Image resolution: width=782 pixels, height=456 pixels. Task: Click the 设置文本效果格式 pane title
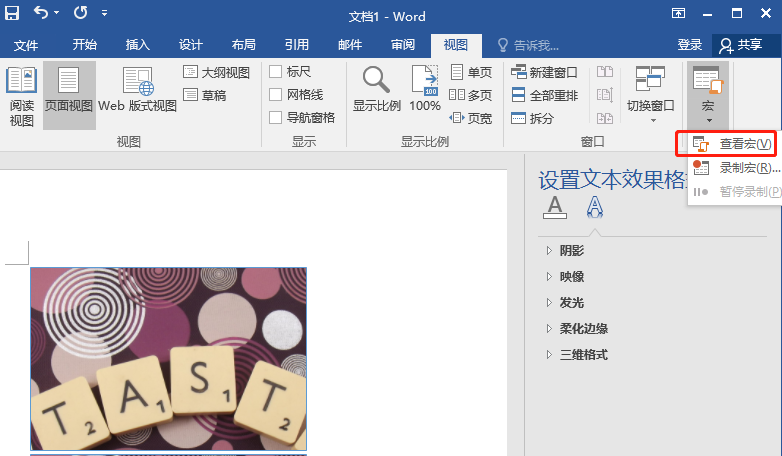[x=612, y=180]
